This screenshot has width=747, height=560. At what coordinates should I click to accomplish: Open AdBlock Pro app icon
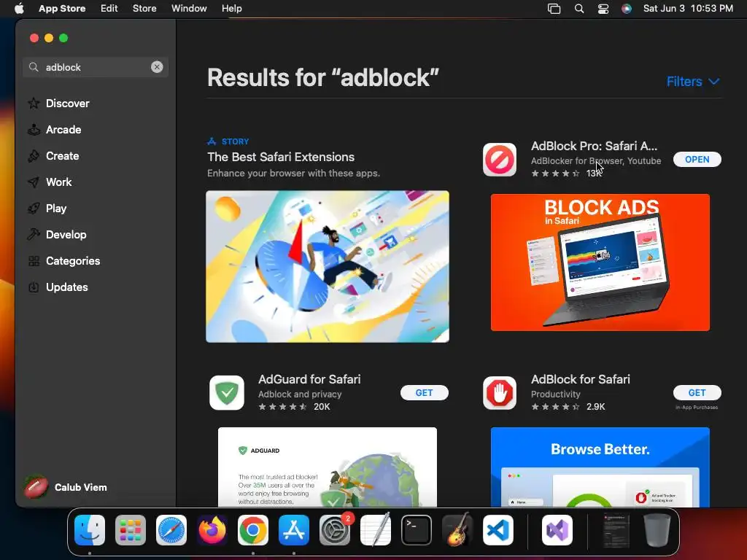click(x=499, y=160)
